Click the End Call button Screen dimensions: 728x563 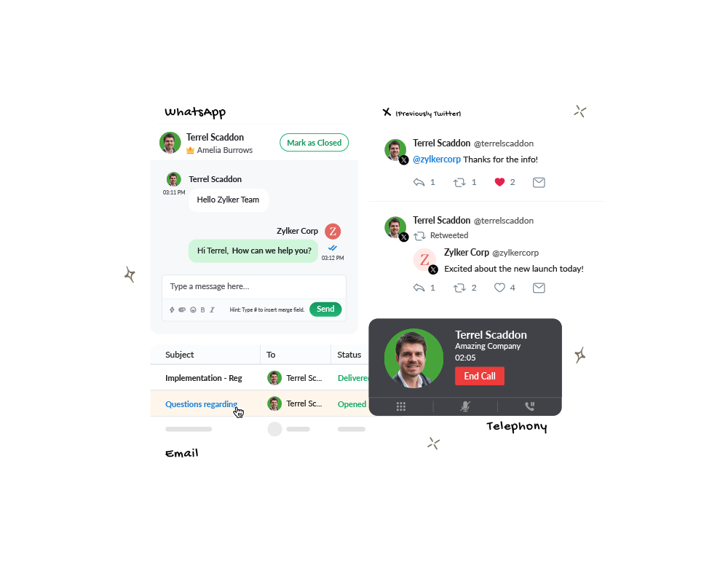click(x=480, y=376)
